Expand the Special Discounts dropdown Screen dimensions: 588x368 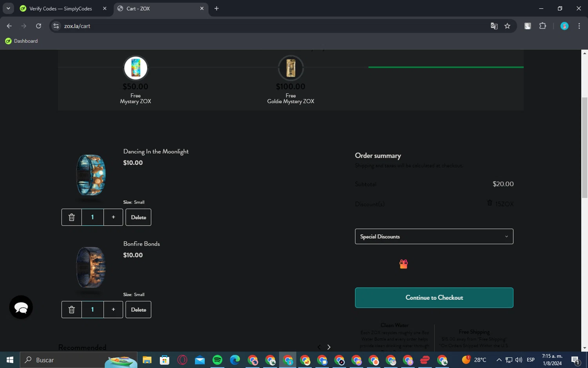click(434, 237)
